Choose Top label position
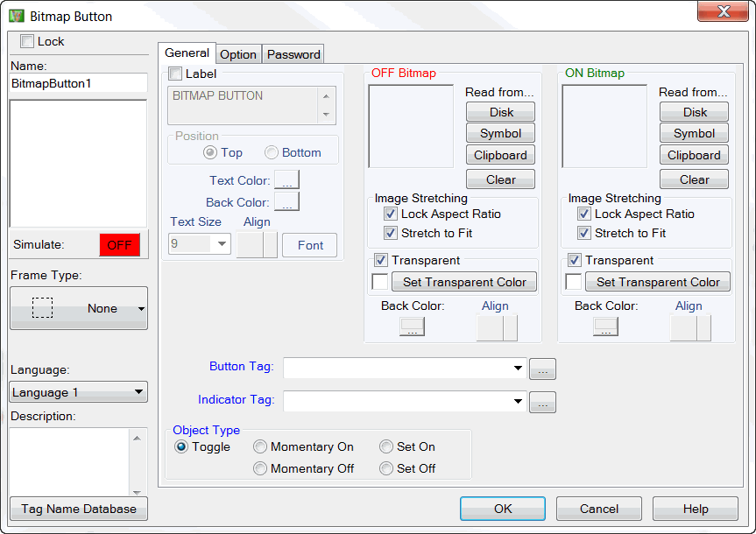 [210, 153]
